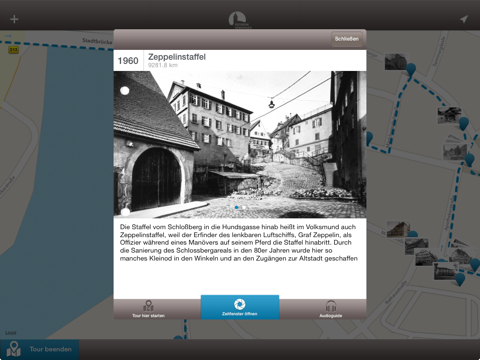Activate the location arrow icon
480x360 pixels.
[464, 19]
